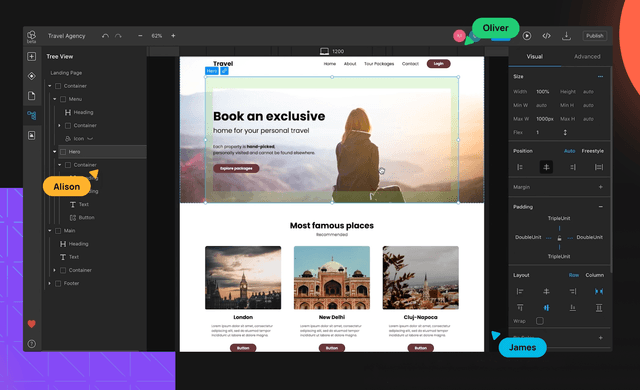The image size is (640, 390).
Task: Choose Layout justify start icon
Action: [x=520, y=291]
